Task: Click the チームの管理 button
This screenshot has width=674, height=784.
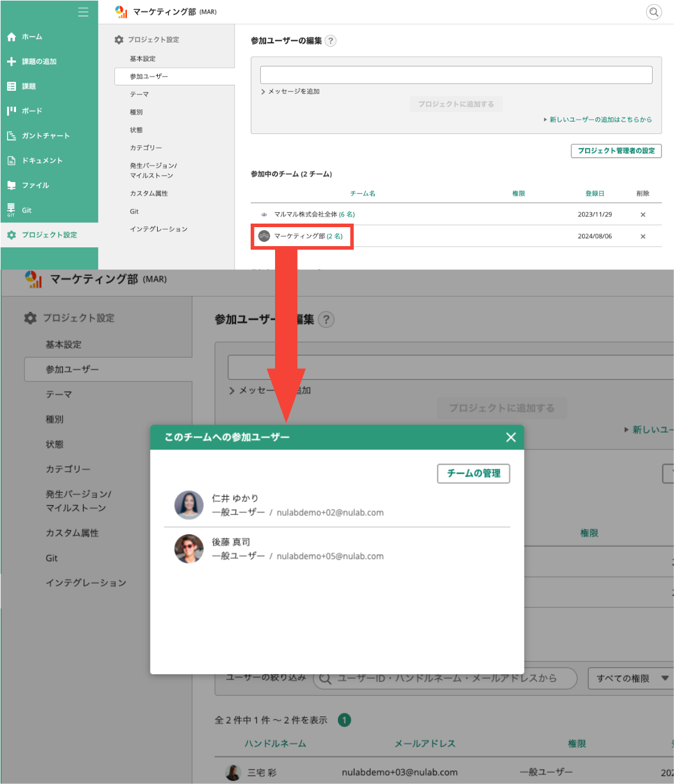Action: [474, 473]
